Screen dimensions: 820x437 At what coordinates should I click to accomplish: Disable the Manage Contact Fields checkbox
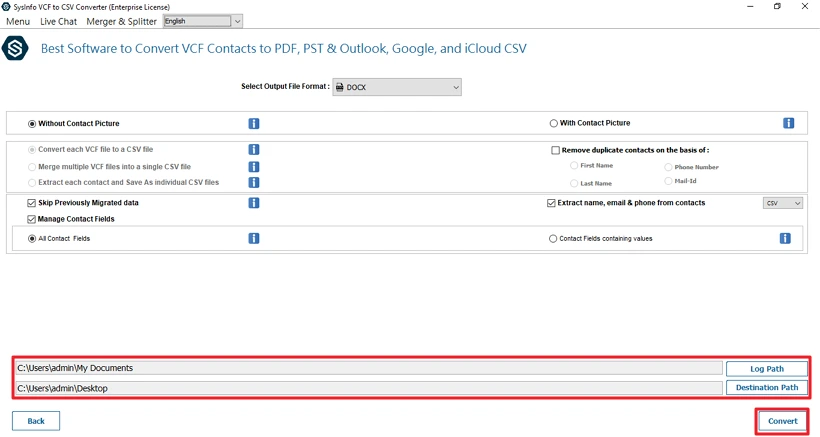coord(32,219)
